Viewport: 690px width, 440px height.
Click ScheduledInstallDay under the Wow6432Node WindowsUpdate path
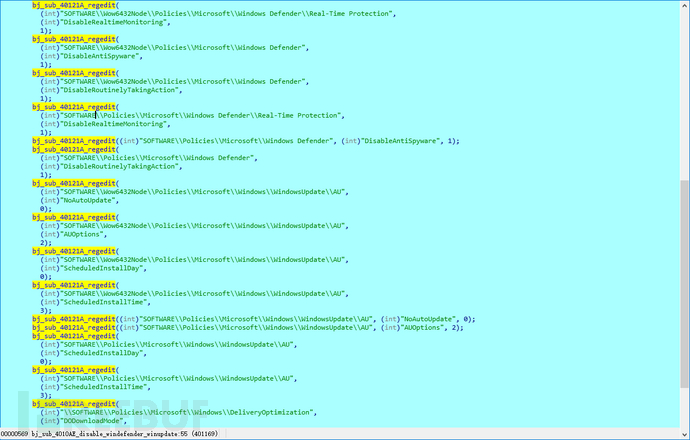coord(103,268)
